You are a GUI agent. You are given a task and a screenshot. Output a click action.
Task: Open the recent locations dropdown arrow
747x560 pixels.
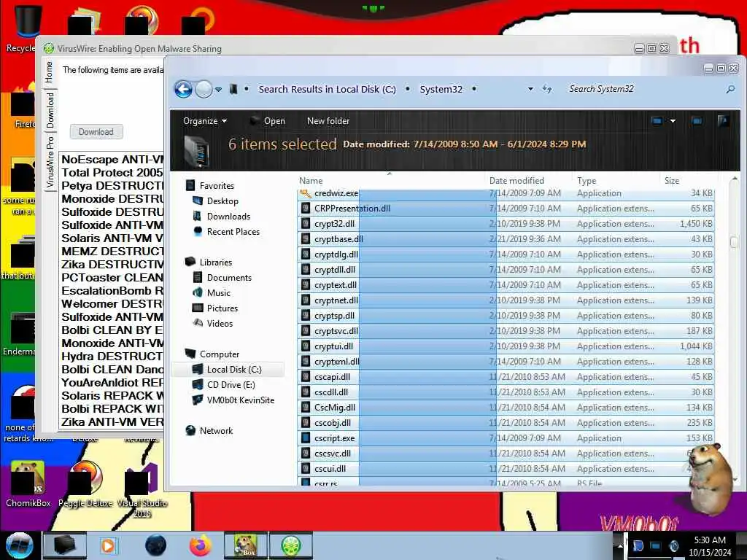tap(219, 90)
